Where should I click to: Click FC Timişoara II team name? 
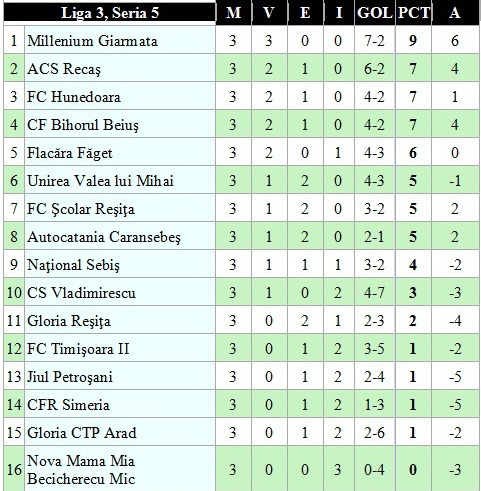tap(78, 349)
